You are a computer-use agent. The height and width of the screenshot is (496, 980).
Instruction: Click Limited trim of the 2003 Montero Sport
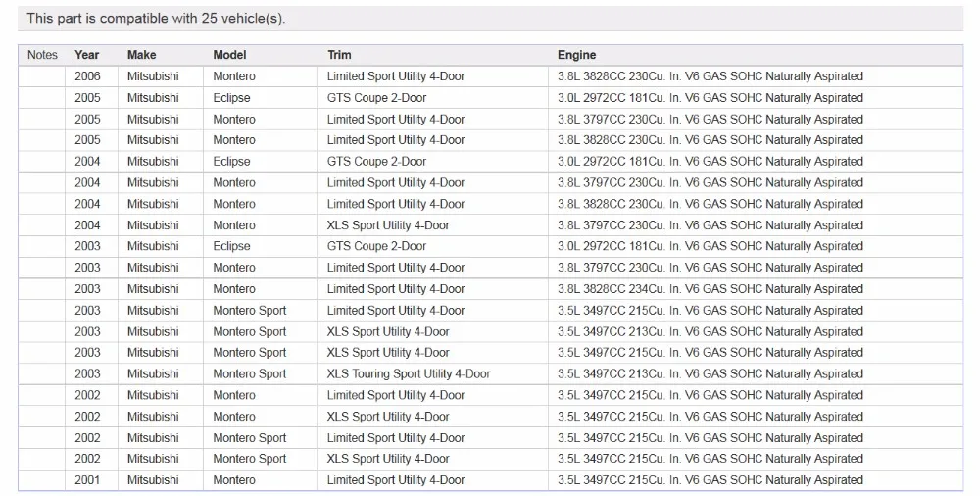pos(396,310)
